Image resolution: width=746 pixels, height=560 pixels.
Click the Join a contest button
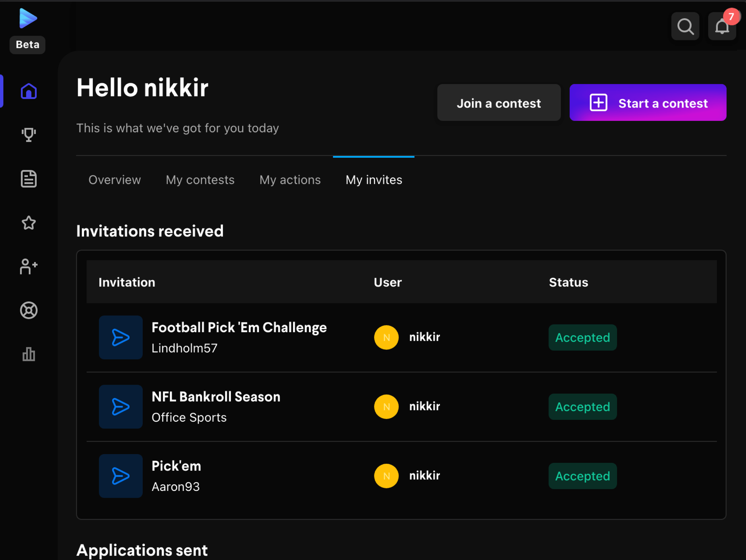499,103
